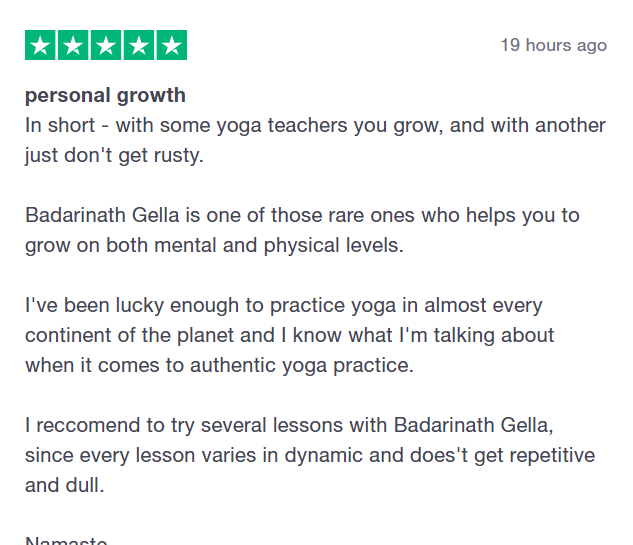Open the 'personal growth' review title
The width and height of the screenshot is (633, 545).
point(105,96)
